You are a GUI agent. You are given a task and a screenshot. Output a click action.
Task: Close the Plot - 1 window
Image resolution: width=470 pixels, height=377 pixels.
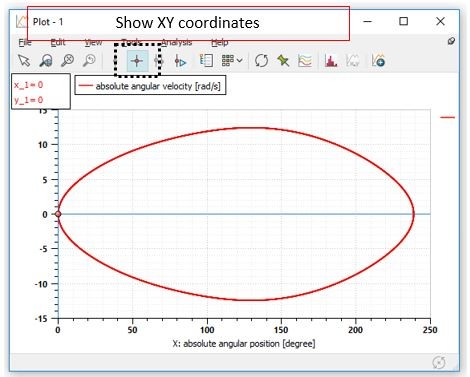click(440, 21)
